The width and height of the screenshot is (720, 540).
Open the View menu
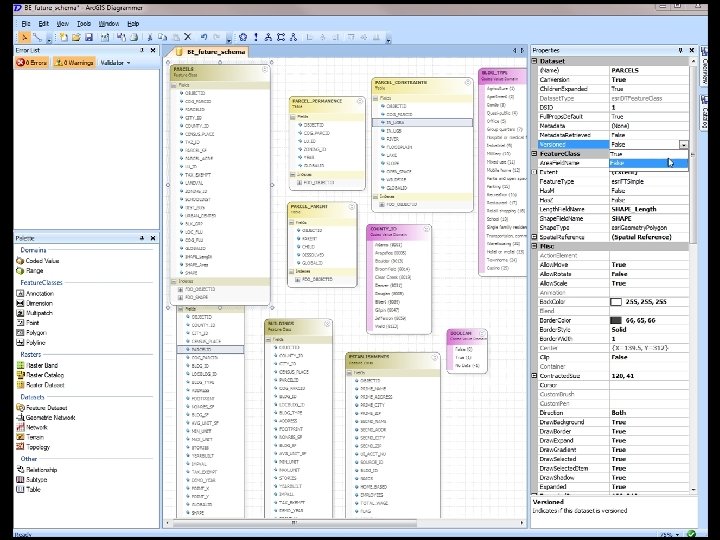point(62,23)
